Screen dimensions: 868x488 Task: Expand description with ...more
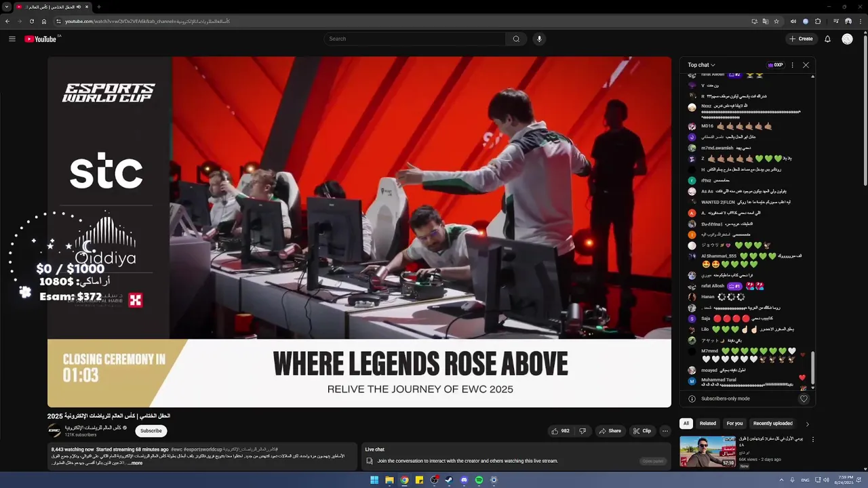[x=136, y=463]
